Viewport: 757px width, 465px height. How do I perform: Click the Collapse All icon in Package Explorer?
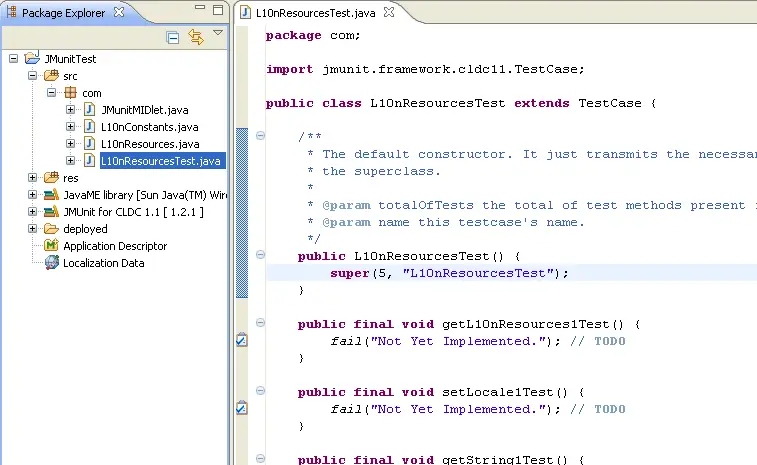click(173, 37)
